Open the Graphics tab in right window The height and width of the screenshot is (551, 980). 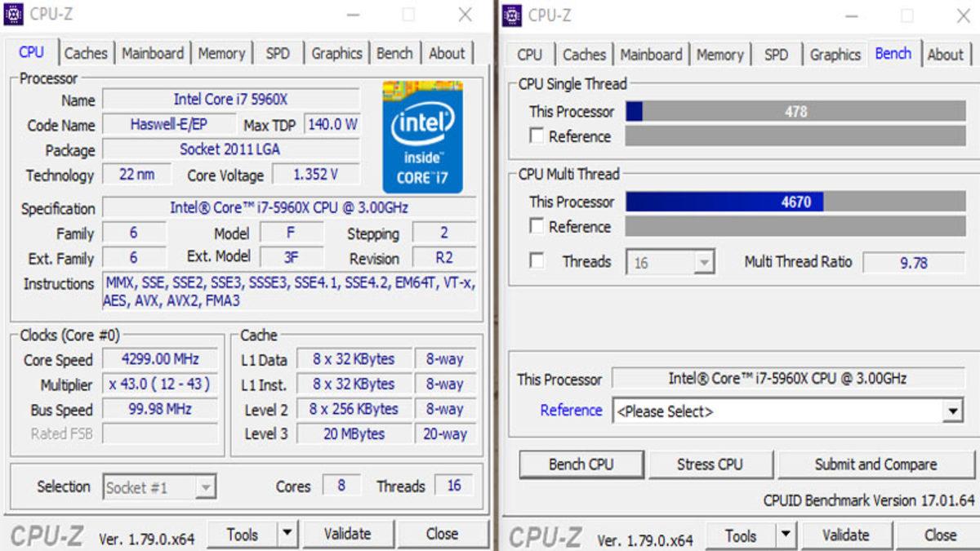[x=835, y=55]
